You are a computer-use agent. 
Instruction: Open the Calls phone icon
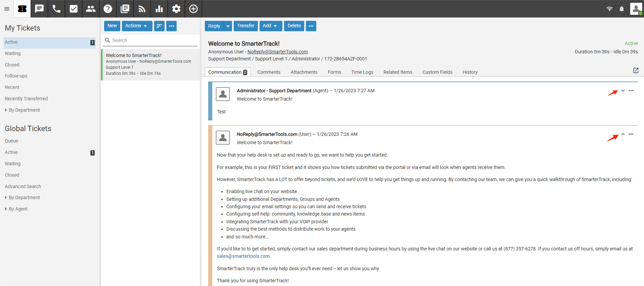[56, 9]
